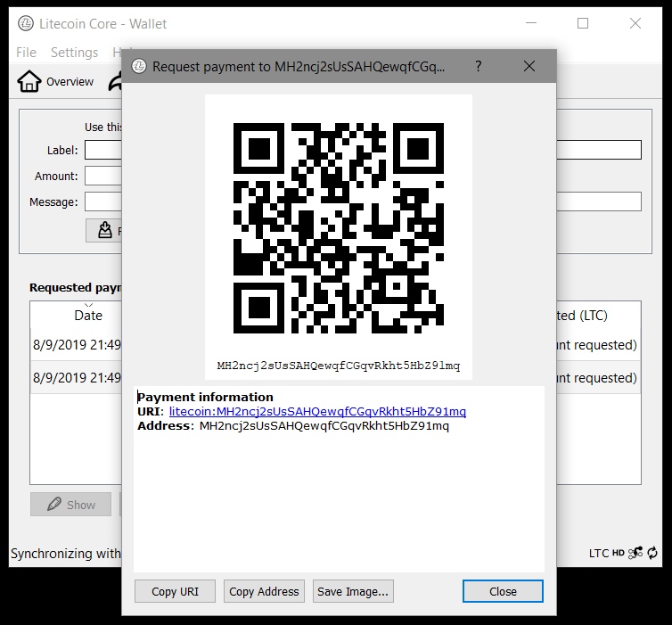Click the Overview house icon
This screenshot has height=625, width=672.
[29, 81]
